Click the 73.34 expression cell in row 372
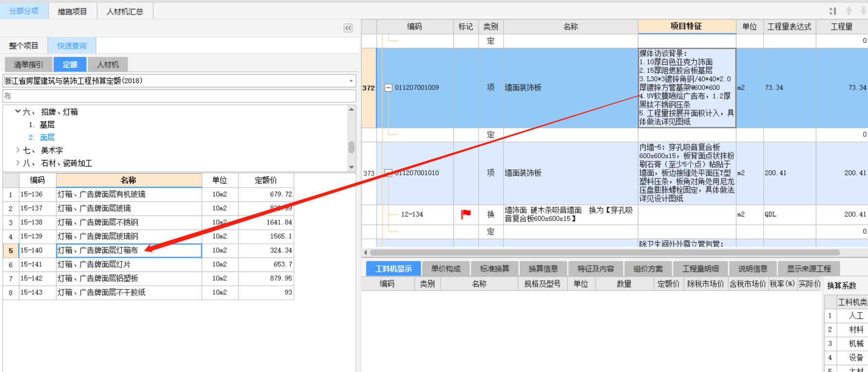This screenshot has width=868, height=372. tap(790, 88)
